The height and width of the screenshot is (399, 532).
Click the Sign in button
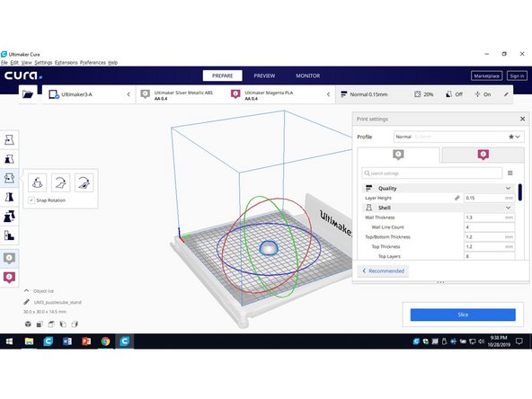517,75
